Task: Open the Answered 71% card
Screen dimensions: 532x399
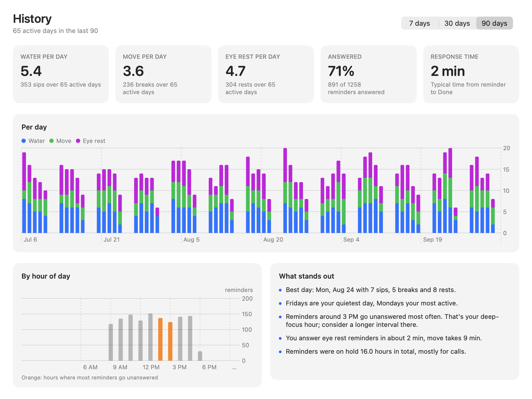Action: (368, 74)
